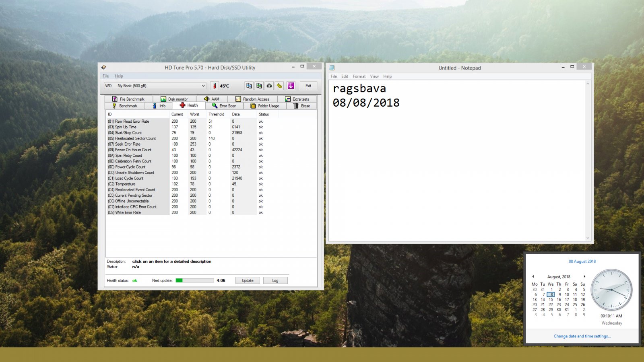Open the HD Tune Help menu
Viewport: 644px width, 362px height.
pyautogui.click(x=119, y=76)
